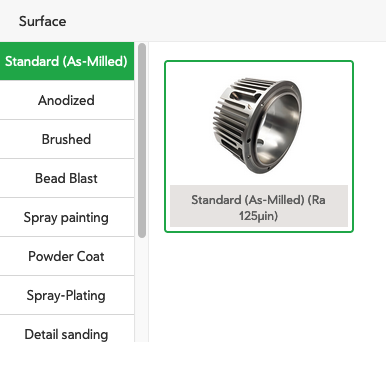Select Spray painting from the surface list
Image resolution: width=386 pixels, height=365 pixels.
coord(67,217)
